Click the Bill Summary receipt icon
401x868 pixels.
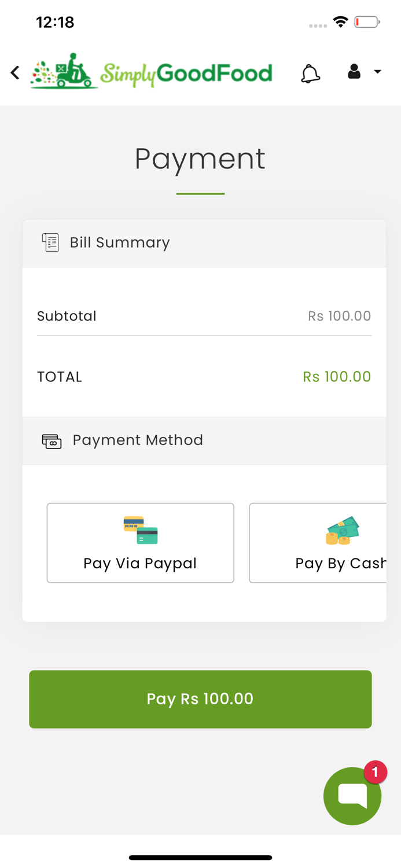point(50,242)
